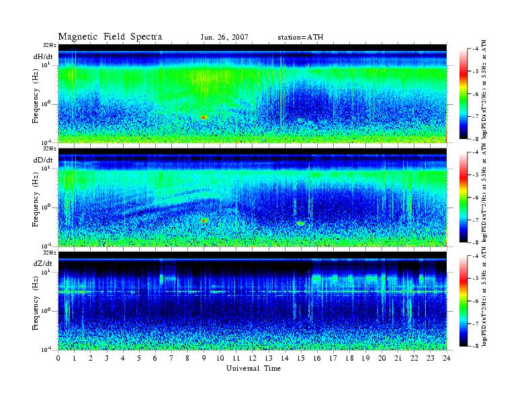The image size is (532, 411).
Task: Click hour 20 on the Universal Time axis
Action: pos(382,358)
